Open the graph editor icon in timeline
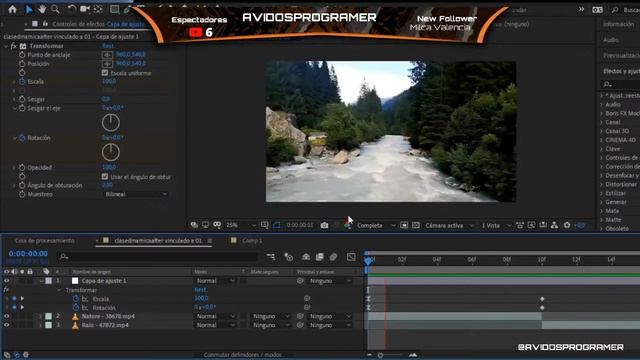 (351, 257)
